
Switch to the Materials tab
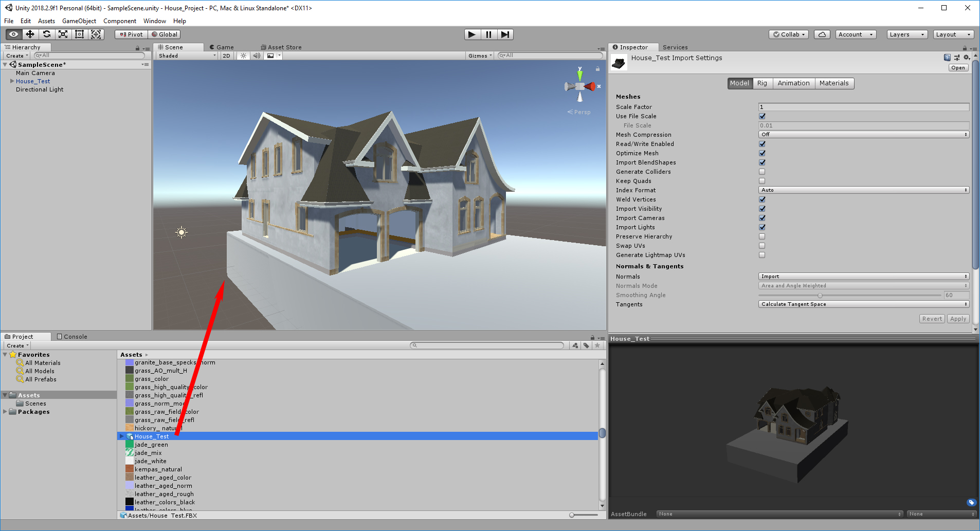pyautogui.click(x=834, y=83)
